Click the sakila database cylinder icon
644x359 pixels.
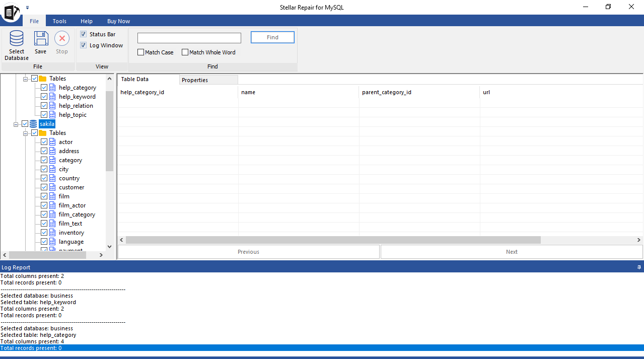33,124
